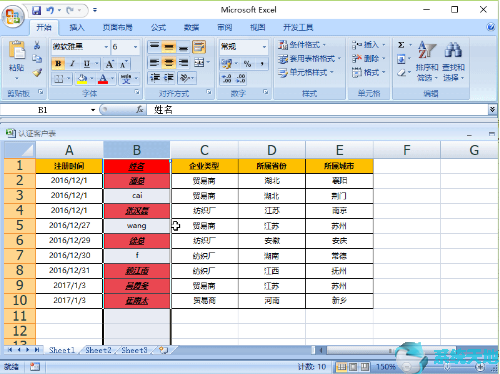Open the text orientation button
This screenshot has width=500, height=374.
(x=187, y=78)
